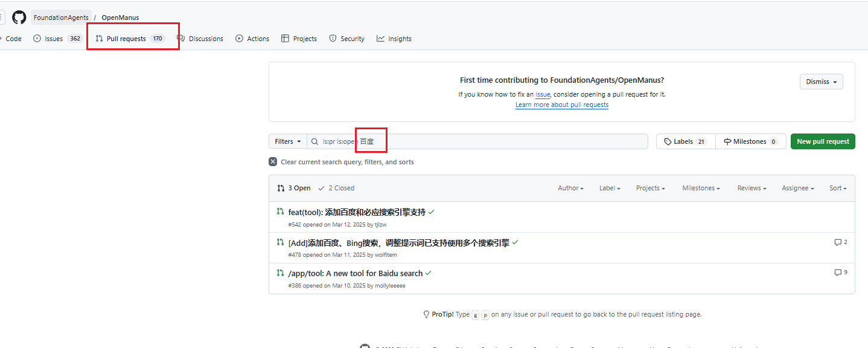Click the Labels count badge 21

pos(701,141)
